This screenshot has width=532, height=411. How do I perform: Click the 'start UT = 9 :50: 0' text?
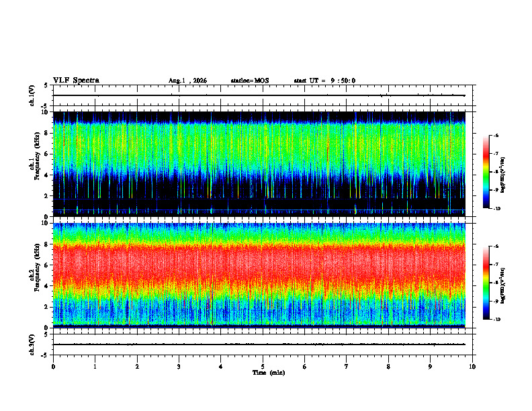324,81
